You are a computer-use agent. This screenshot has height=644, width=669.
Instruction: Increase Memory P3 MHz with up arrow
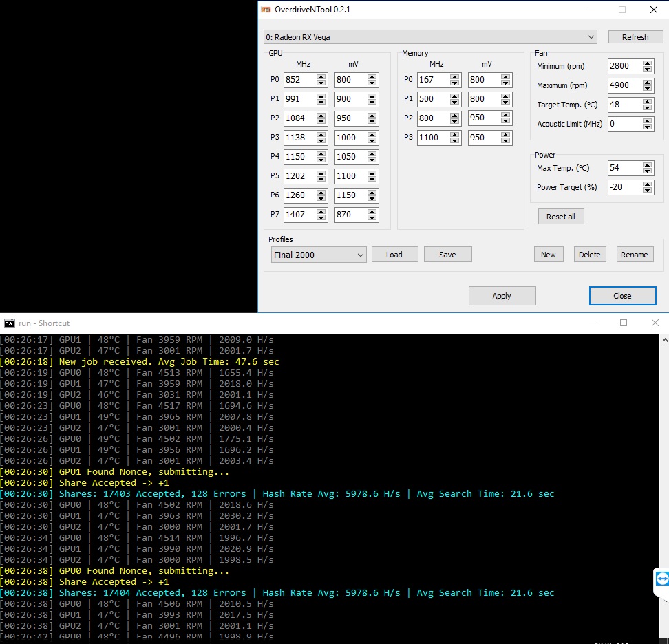(x=454, y=135)
